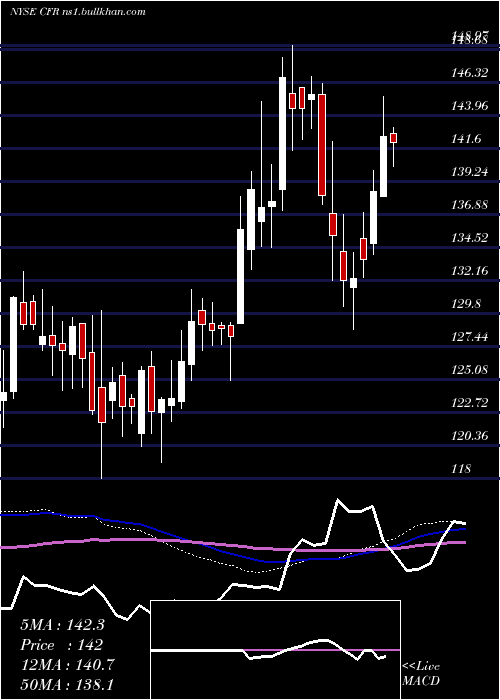Click the 50MA : 138.1 readout
Image resolution: width=500 pixels, height=700 pixels.
[67, 685]
